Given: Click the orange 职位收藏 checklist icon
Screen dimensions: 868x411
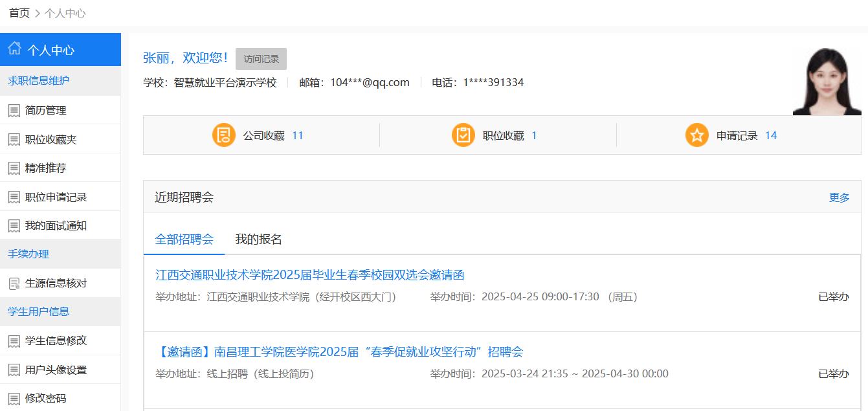Looking at the screenshot, I should (463, 135).
